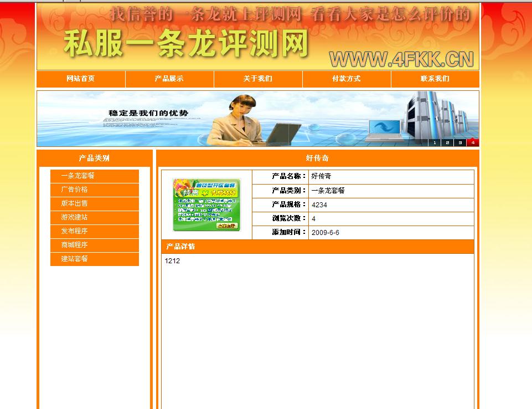The height and width of the screenshot is (409, 532).
Task: Open the 关于我们 navigation menu item
Action: pyautogui.click(x=257, y=79)
